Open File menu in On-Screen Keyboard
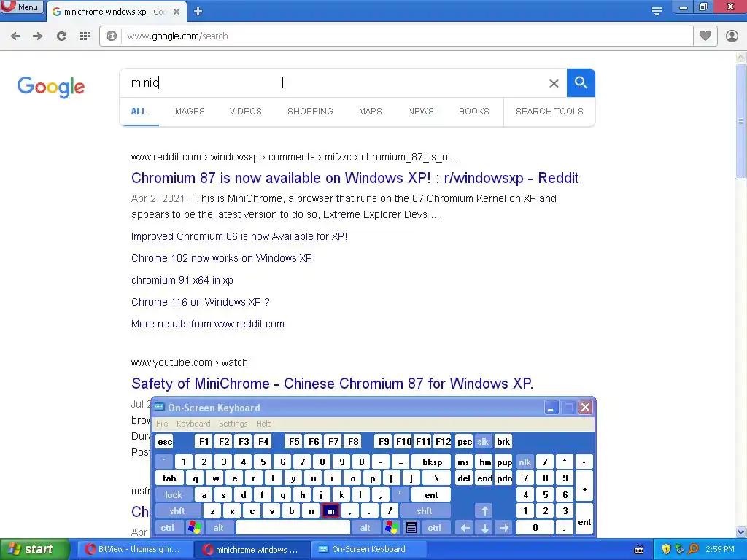This screenshot has width=747, height=560. [162, 424]
